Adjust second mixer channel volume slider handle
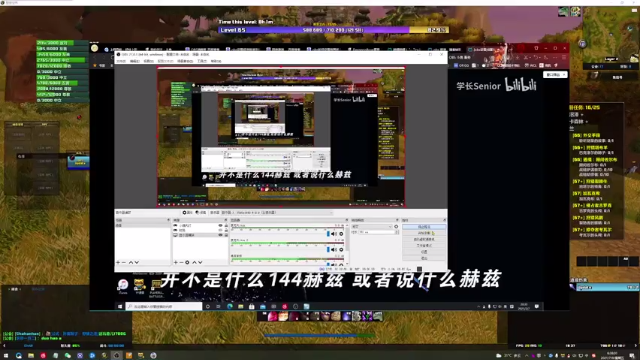Image resolution: width=640 pixels, height=360 pixels. coord(328,249)
